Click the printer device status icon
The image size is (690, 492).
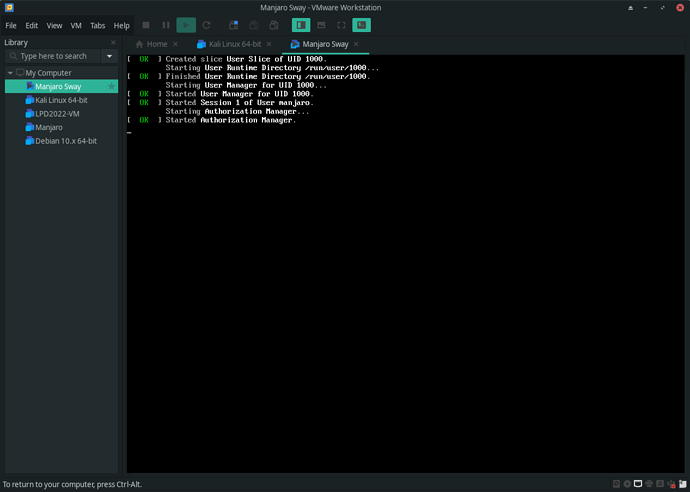pos(649,484)
